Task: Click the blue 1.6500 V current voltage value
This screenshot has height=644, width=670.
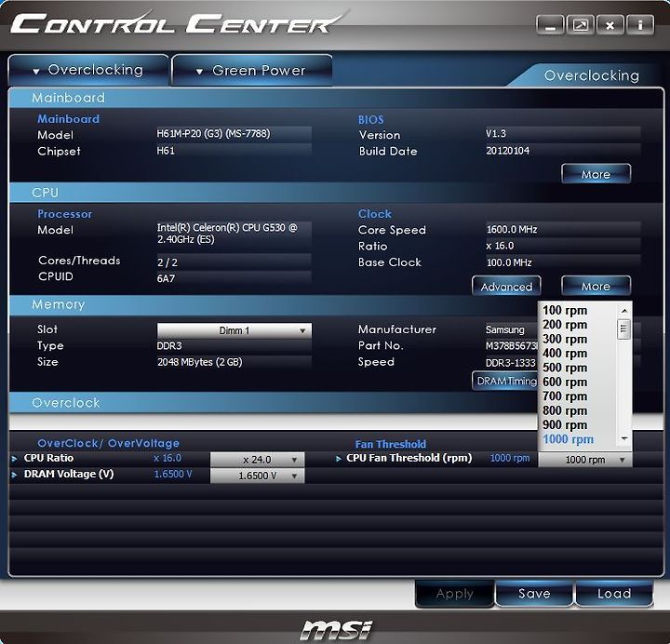Action: (173, 475)
